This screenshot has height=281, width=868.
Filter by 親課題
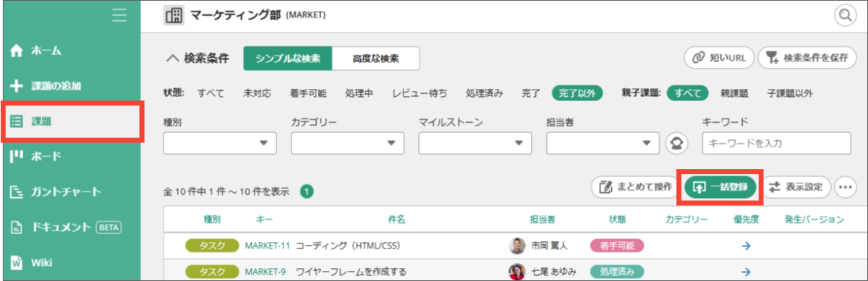[x=734, y=93]
